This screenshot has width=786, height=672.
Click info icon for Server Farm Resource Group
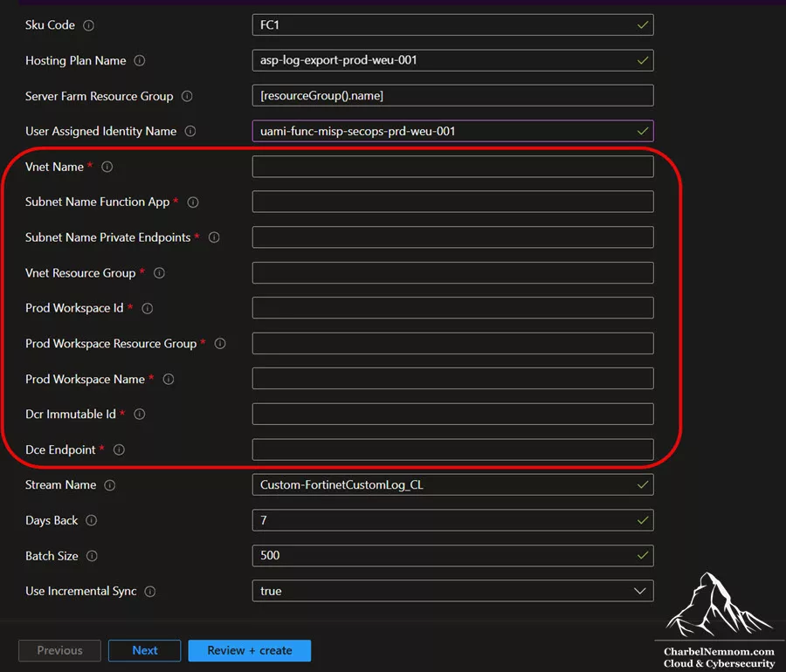187,96
